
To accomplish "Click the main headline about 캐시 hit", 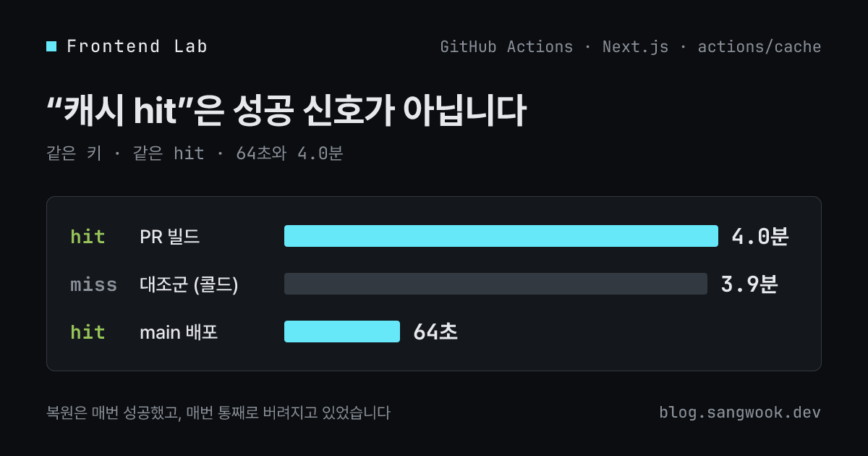I will [286, 111].
